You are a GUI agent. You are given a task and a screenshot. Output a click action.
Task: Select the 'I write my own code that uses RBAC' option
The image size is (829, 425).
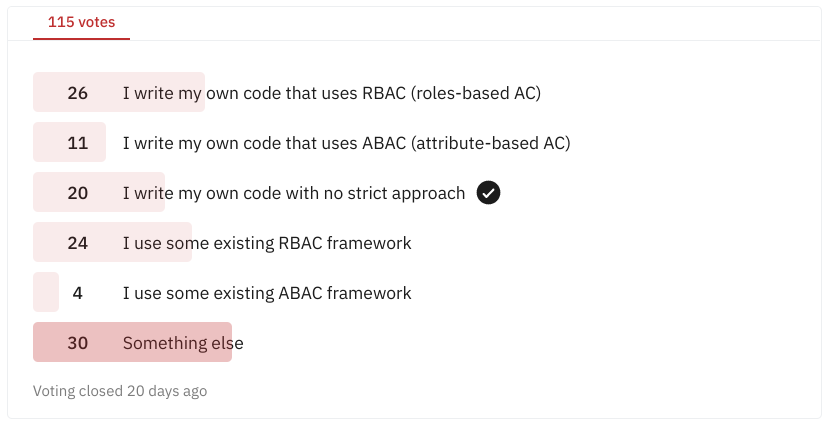[331, 93]
